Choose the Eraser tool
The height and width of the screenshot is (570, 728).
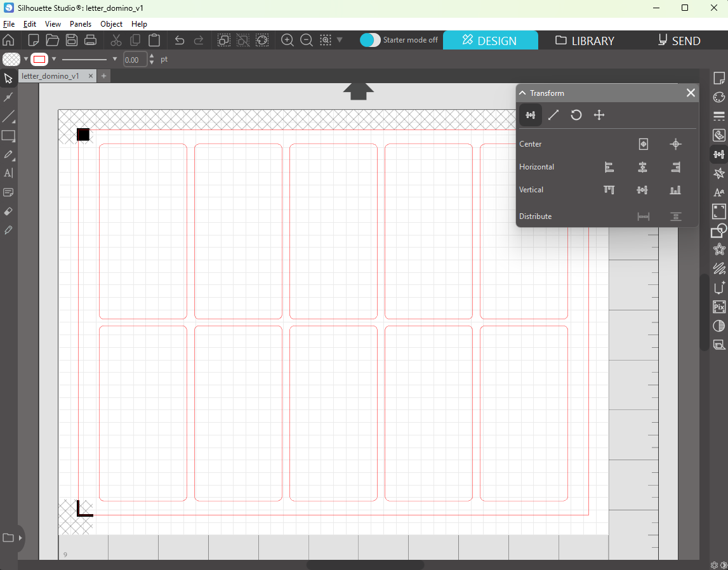(8, 211)
